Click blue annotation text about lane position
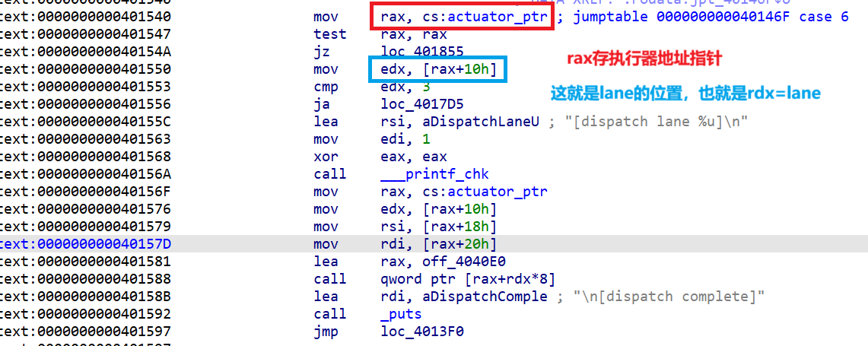The height and width of the screenshot is (346, 868). (685, 94)
